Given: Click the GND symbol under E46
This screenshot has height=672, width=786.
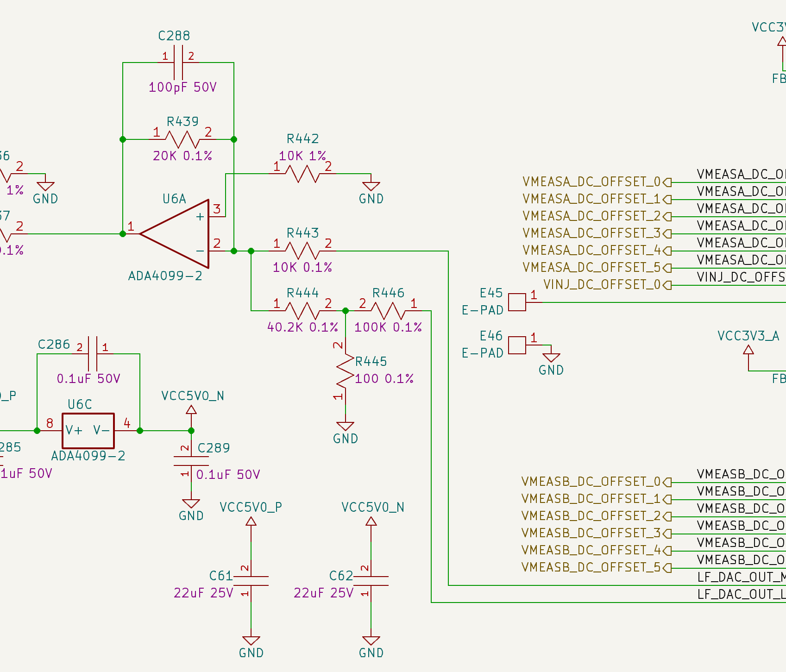Looking at the screenshot, I should pyautogui.click(x=551, y=358).
